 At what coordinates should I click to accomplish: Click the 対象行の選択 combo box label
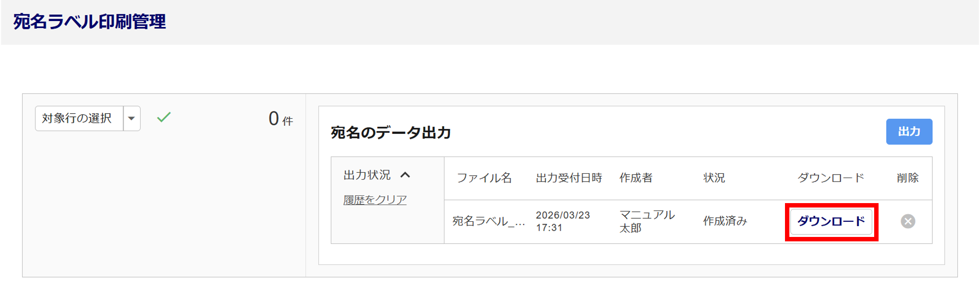pyautogui.click(x=77, y=118)
